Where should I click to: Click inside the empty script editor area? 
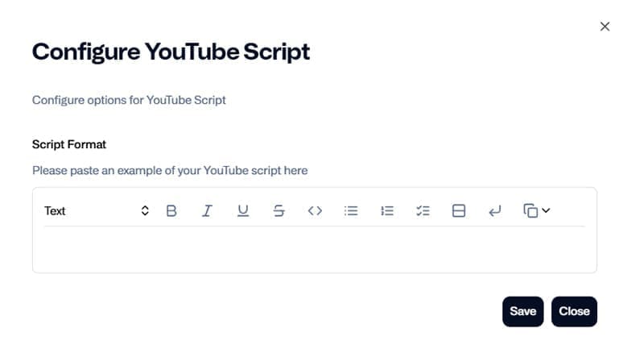[315, 249]
